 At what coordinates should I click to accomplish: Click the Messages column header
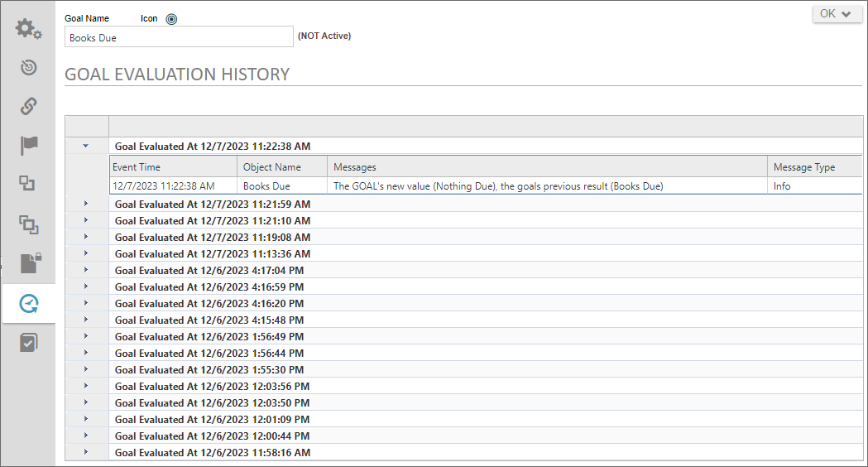click(546, 167)
